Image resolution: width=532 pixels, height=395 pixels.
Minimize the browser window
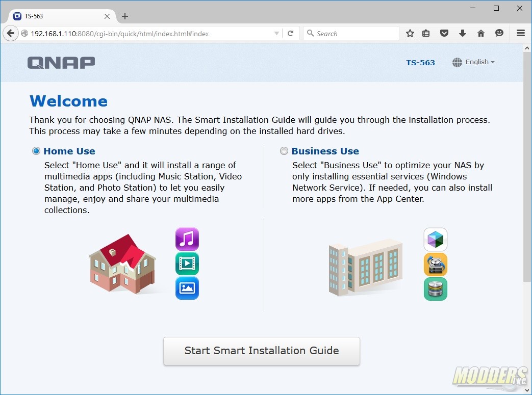[x=473, y=8]
